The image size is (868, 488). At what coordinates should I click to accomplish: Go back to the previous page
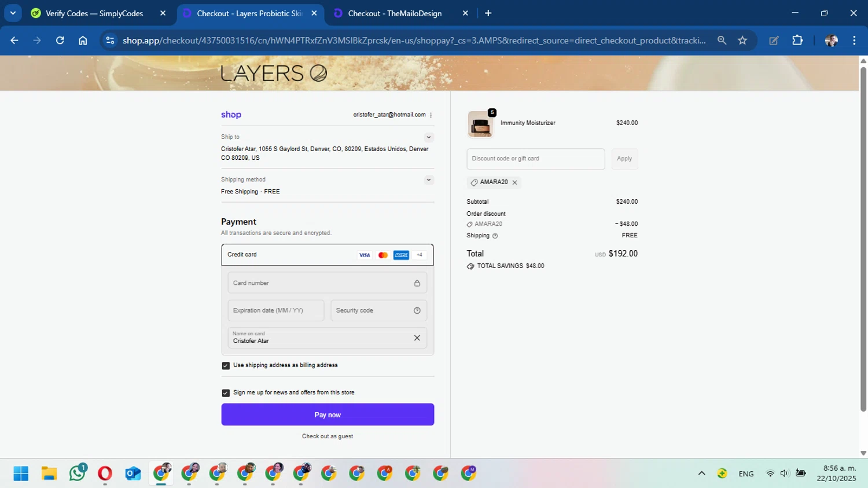click(14, 41)
